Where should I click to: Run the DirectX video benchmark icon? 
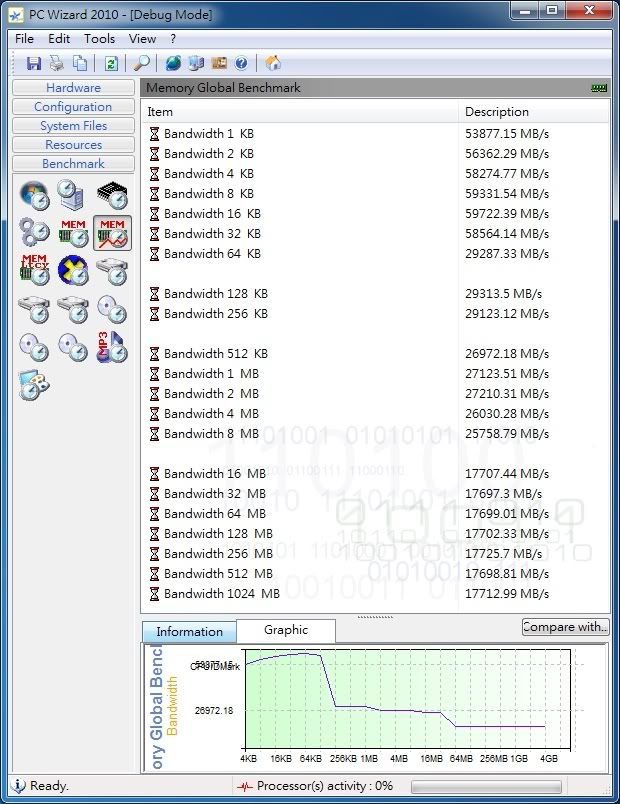pos(73,270)
